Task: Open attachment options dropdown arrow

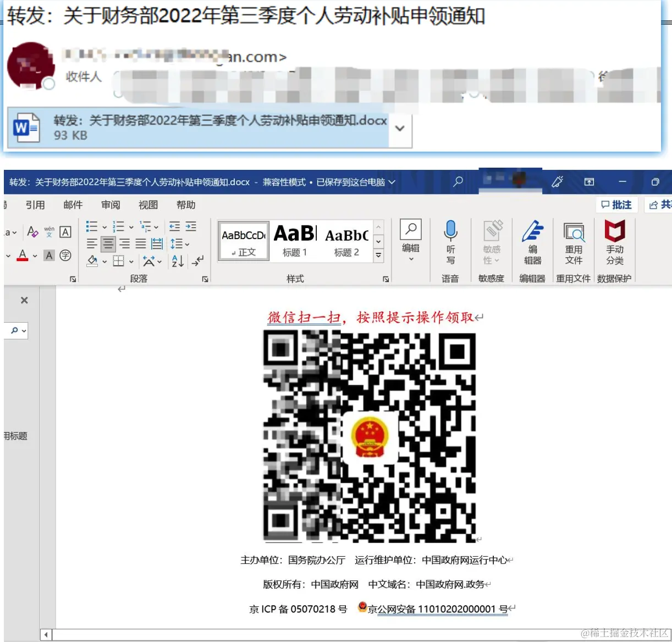Action: tap(400, 128)
